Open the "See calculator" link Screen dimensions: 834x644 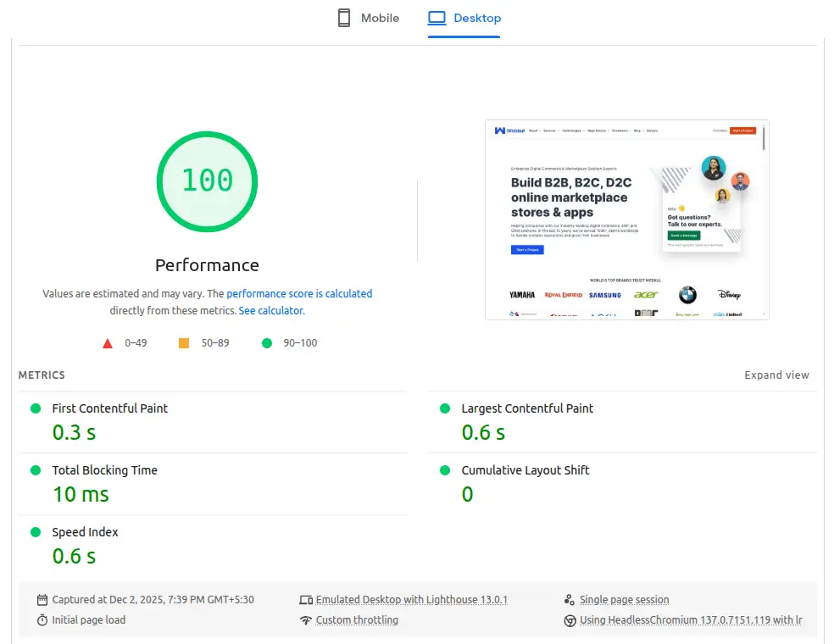[x=270, y=311]
